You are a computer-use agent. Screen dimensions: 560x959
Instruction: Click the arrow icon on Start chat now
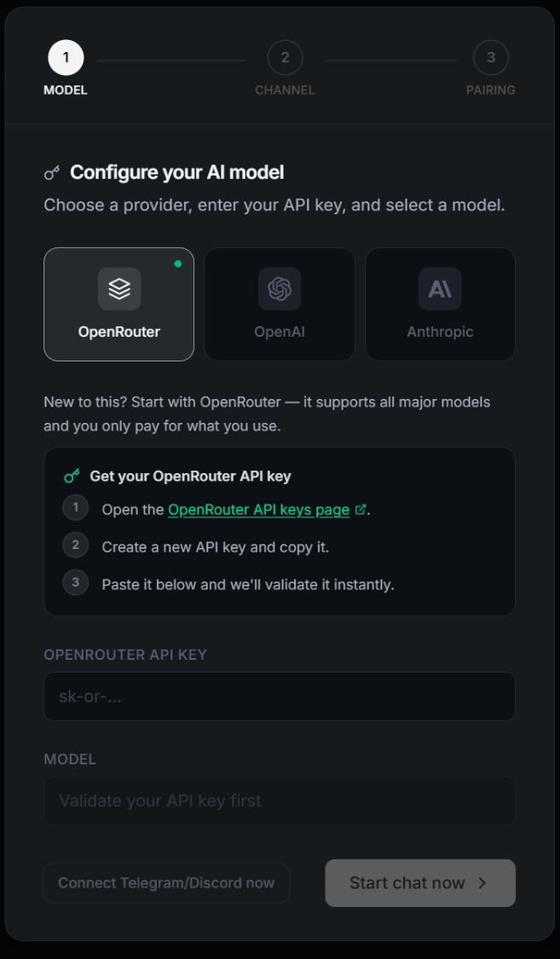(482, 883)
